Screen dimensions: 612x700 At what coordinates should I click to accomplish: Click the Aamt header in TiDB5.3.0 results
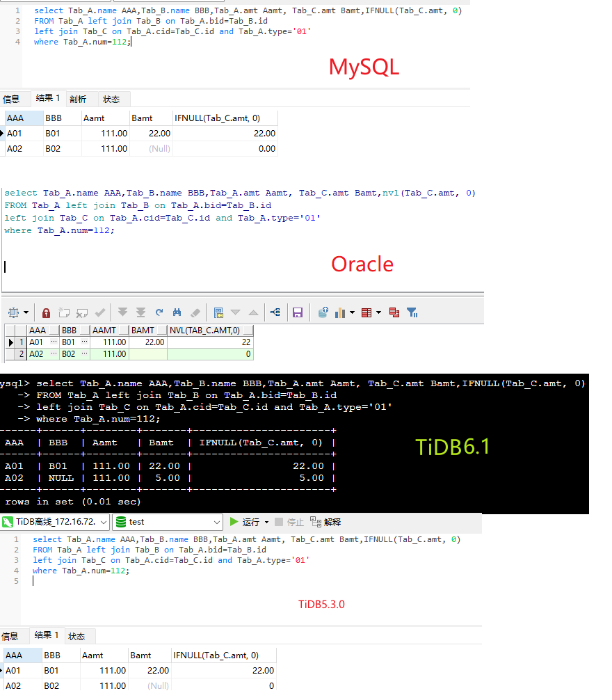(x=104, y=655)
